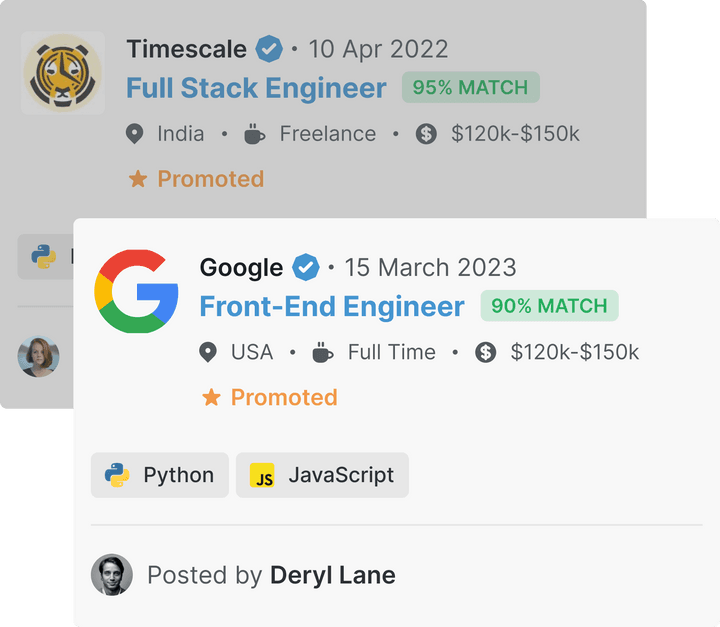The image size is (720, 627).
Task: Click the Google company logo
Action: [x=136, y=291]
